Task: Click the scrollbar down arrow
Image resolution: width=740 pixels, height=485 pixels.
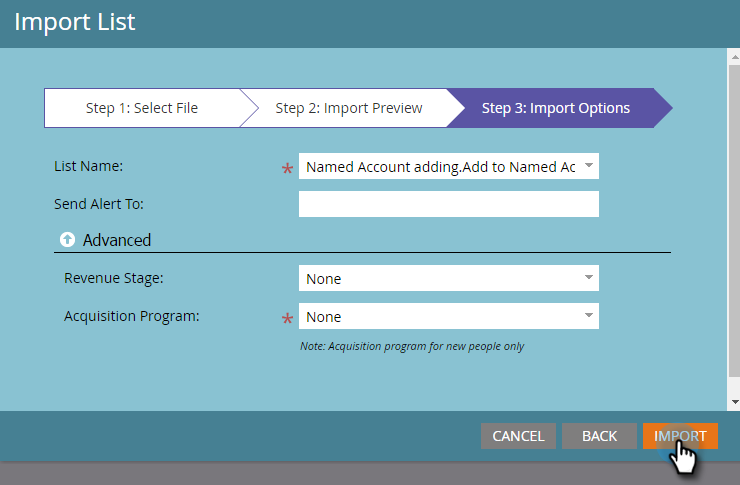Action: [734, 401]
